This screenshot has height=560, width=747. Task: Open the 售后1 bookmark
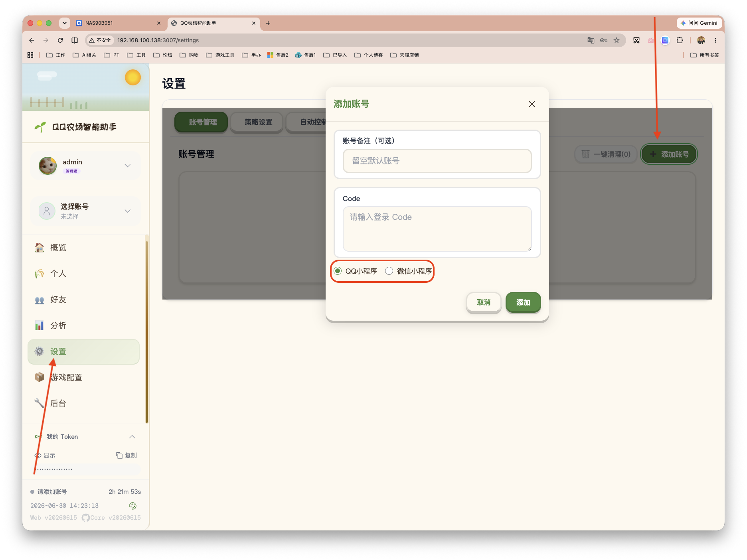(306, 55)
